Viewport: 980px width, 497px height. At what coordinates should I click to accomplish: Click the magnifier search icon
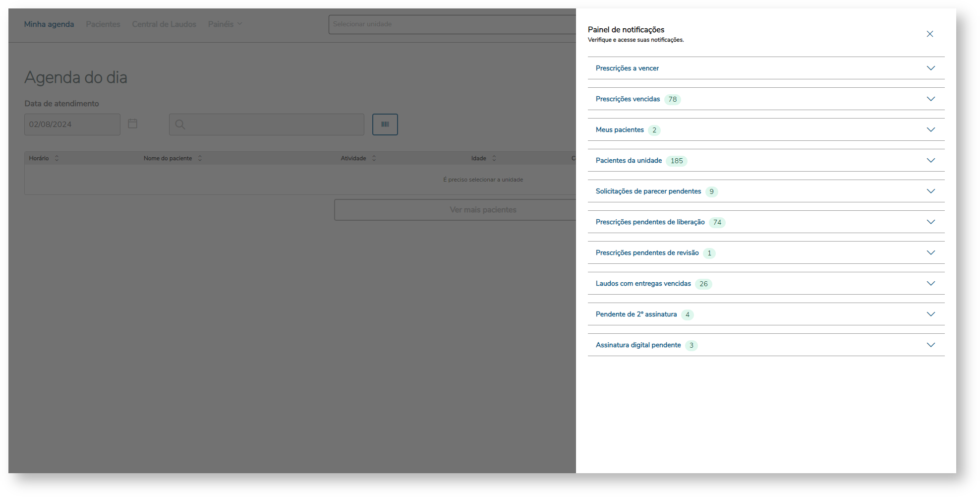pos(180,124)
